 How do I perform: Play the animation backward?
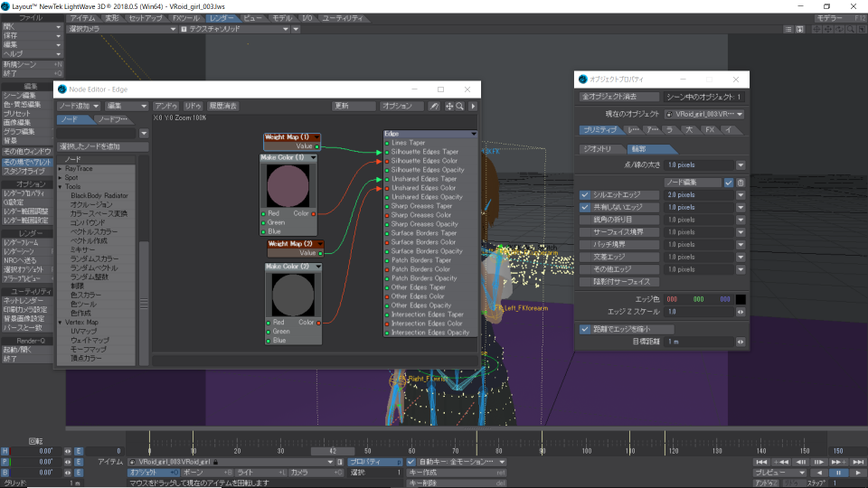tap(819, 473)
